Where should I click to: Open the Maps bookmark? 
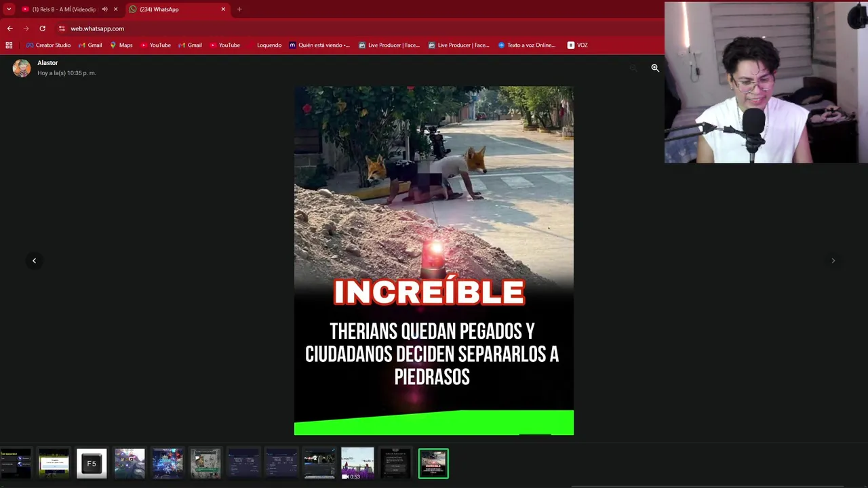121,45
